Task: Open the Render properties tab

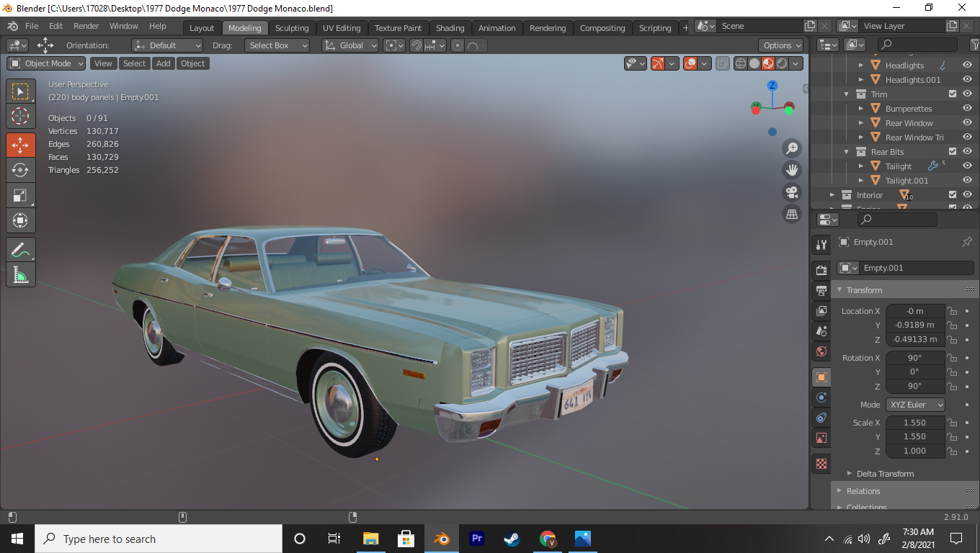Action: click(821, 270)
